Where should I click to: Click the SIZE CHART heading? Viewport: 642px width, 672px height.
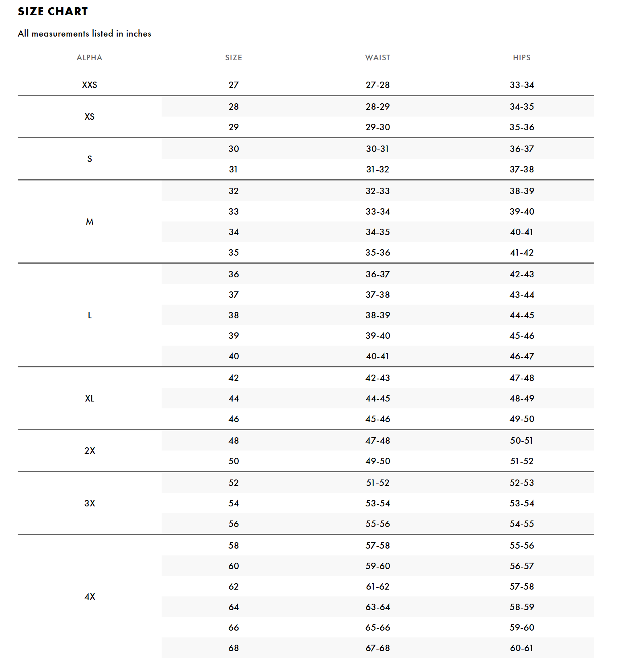pos(53,12)
